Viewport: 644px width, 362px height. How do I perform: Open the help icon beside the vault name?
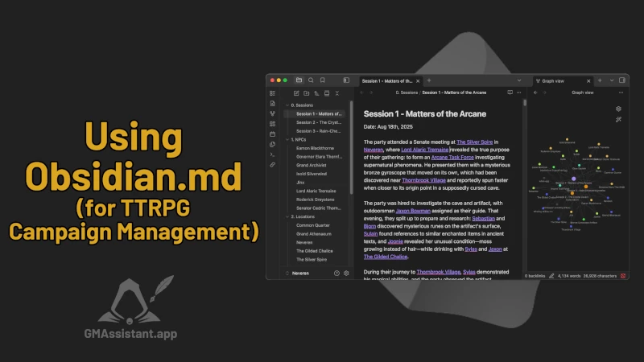point(336,274)
